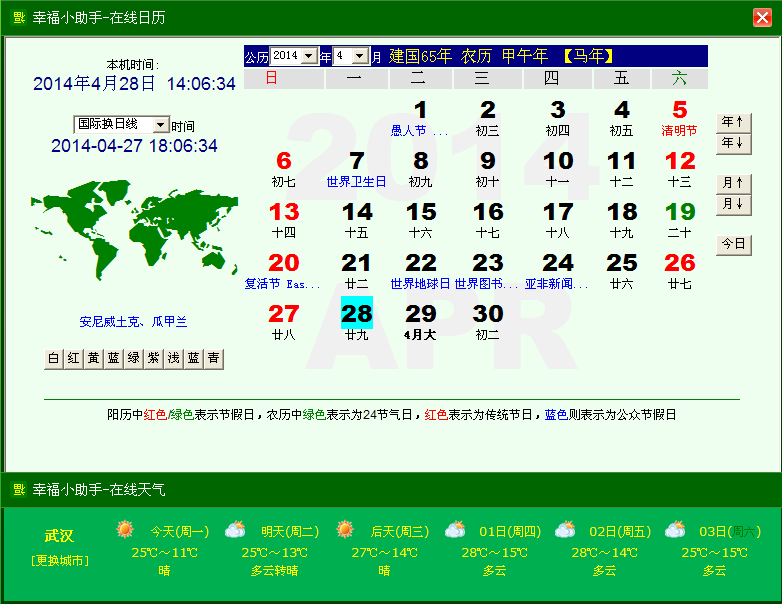Screen dimensions: 782x604
Task: Jump to today with 今日 button
Action: coord(733,244)
